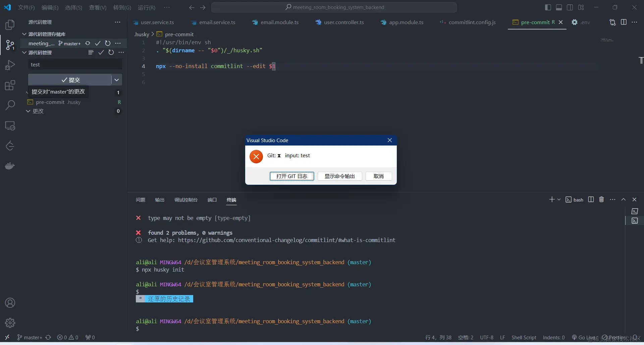
Task: Add a new terminal with plus icon
Action: [x=552, y=199]
